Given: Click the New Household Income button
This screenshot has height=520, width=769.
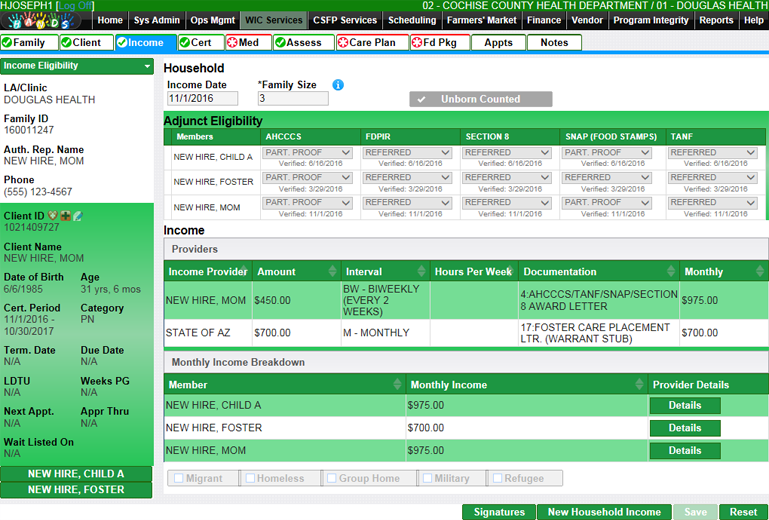Looking at the screenshot, I should pos(602,512).
